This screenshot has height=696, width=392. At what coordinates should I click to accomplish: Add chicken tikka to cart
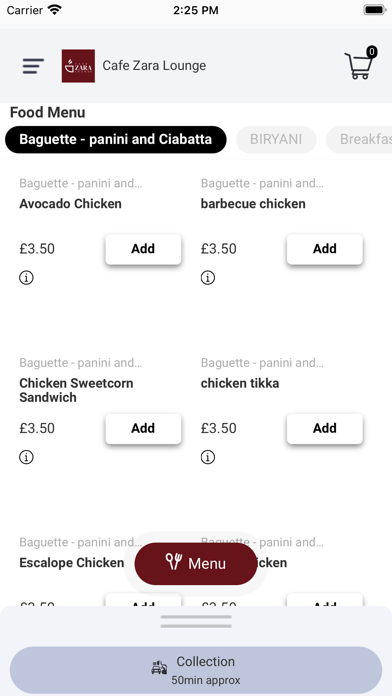tap(325, 428)
